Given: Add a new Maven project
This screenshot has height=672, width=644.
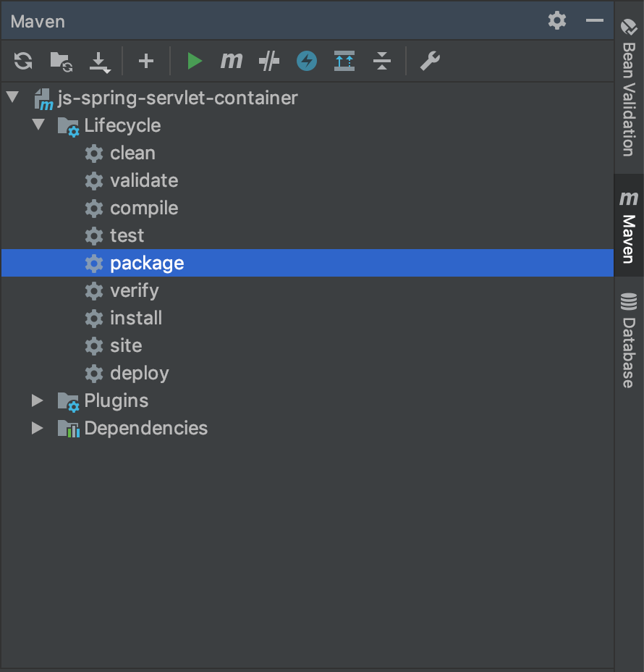Looking at the screenshot, I should point(145,62).
